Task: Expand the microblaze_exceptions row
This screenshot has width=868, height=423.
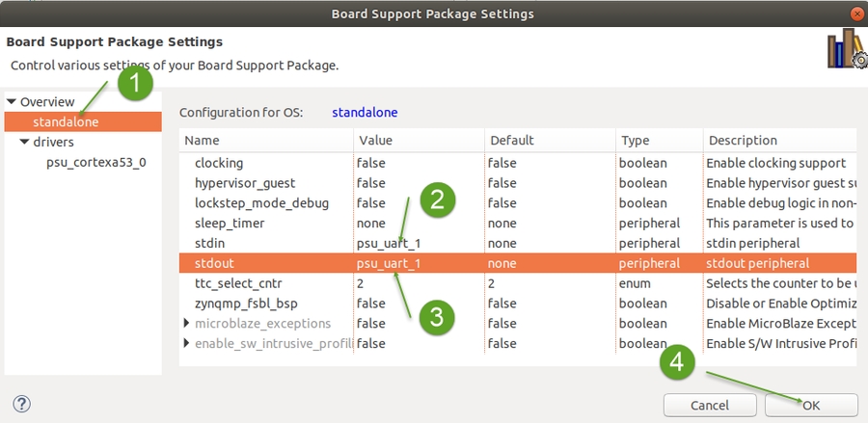Action: click(x=187, y=323)
